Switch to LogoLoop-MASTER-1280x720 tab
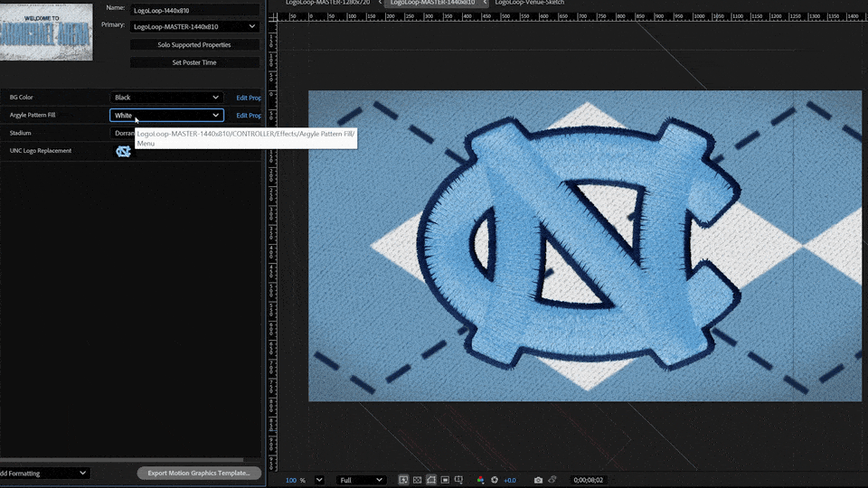The image size is (868, 488). click(327, 3)
